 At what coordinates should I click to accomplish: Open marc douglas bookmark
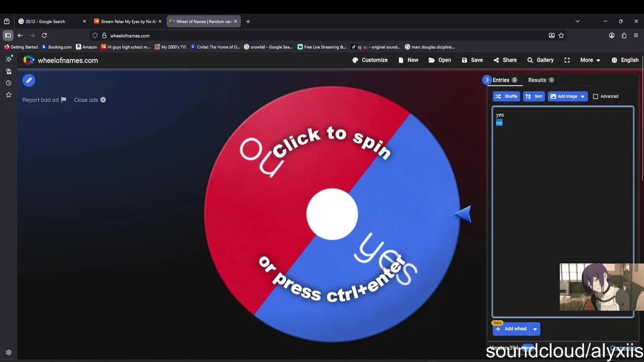tap(430, 47)
